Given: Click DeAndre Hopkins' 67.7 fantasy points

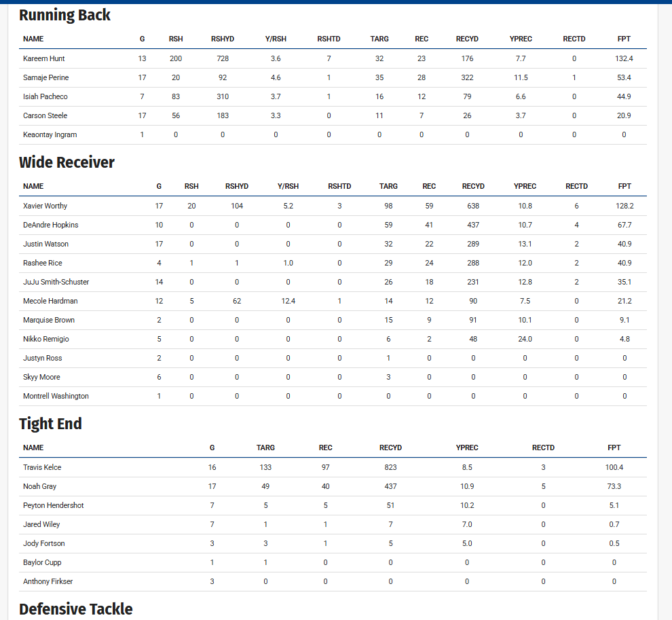Looking at the screenshot, I should [624, 225].
